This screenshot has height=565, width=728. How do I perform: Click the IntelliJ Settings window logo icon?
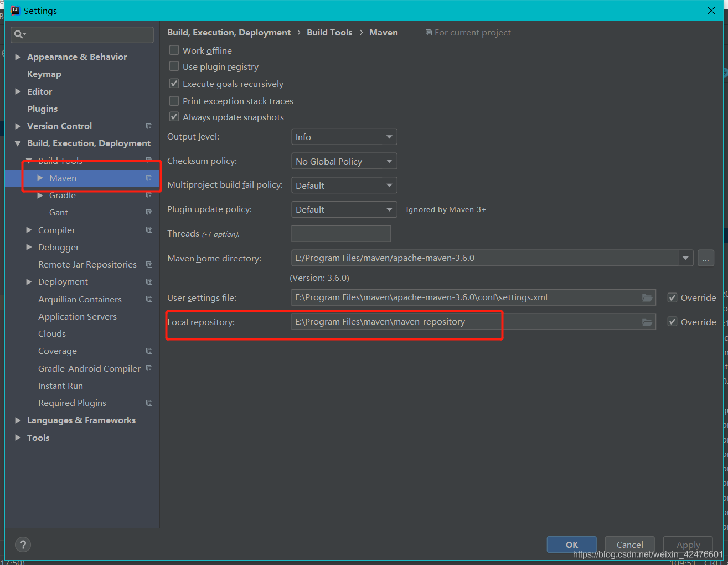[x=15, y=11]
